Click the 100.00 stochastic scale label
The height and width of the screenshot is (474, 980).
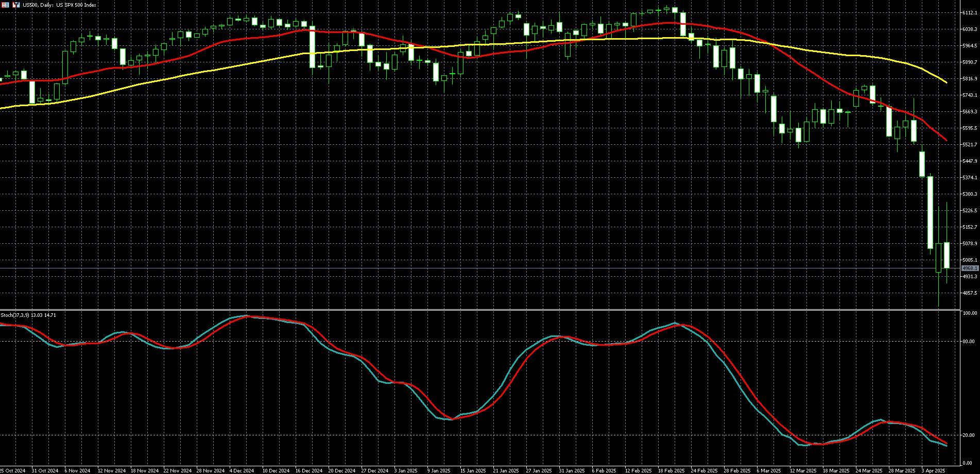click(969, 313)
